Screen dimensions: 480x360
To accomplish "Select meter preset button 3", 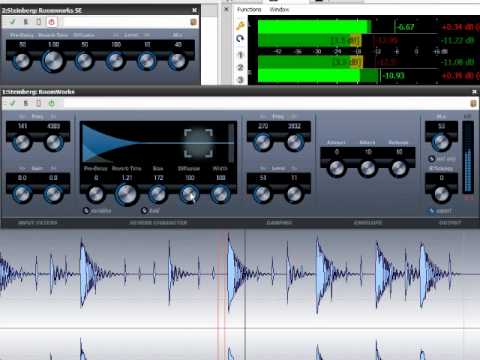I will click(x=240, y=80).
